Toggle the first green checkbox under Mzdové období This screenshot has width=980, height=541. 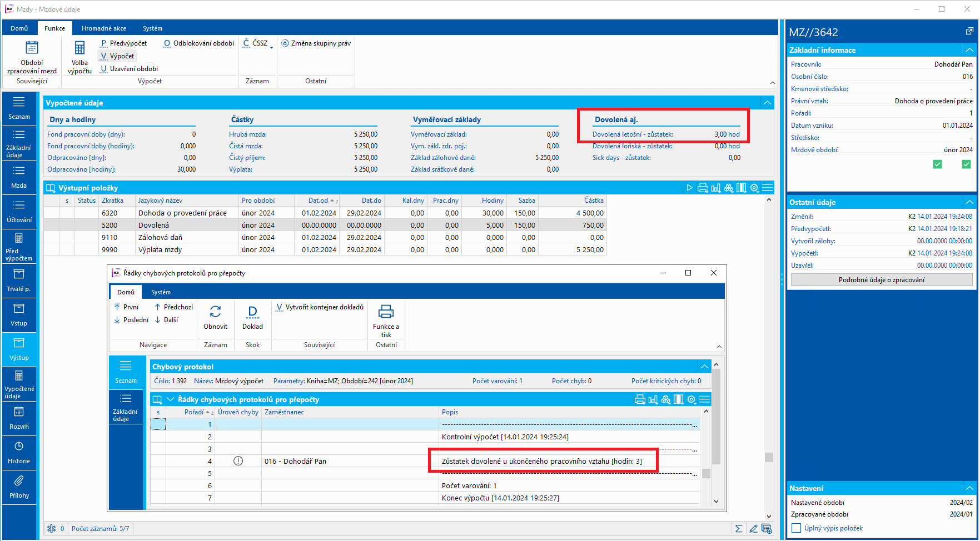(938, 164)
